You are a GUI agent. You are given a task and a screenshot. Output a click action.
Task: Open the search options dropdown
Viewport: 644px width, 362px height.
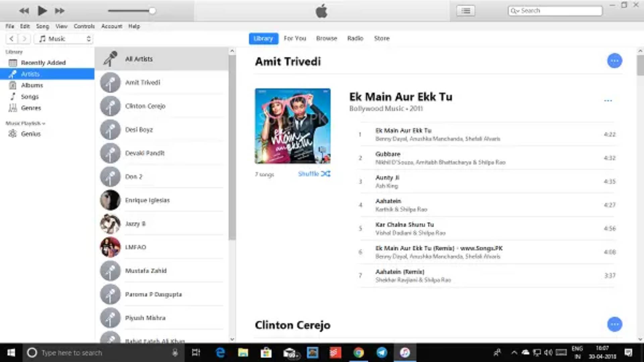[x=515, y=11]
